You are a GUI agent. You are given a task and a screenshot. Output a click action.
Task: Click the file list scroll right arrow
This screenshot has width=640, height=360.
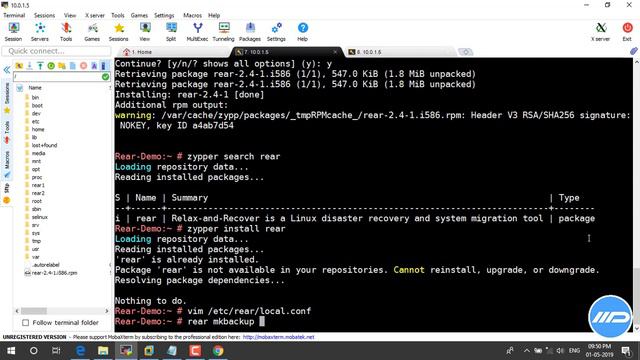coord(107,311)
